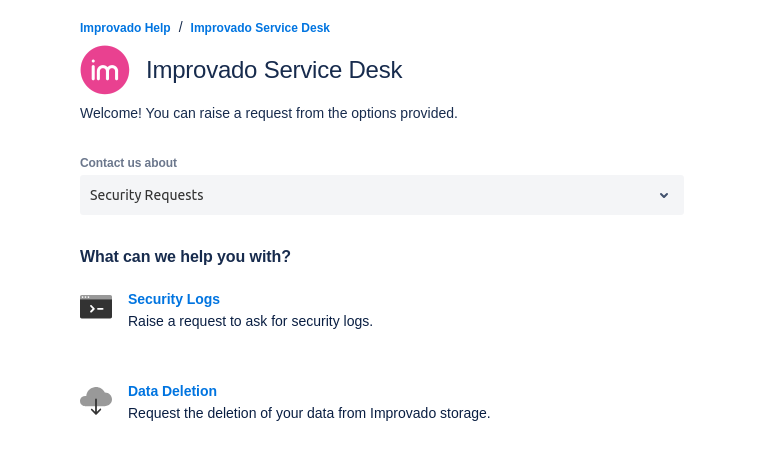Click the pink Improvado logo
782x472 pixels.
pos(105,70)
